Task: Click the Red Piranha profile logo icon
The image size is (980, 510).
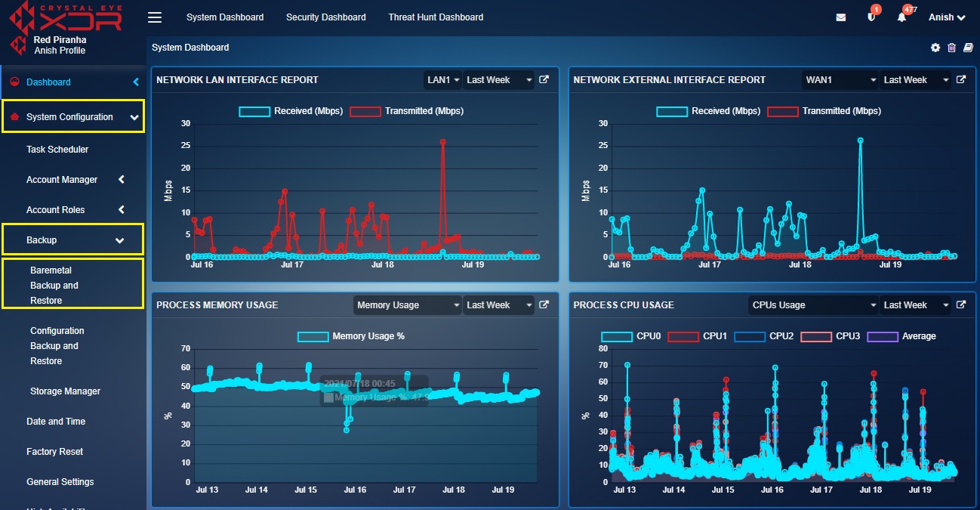Action: (x=17, y=45)
